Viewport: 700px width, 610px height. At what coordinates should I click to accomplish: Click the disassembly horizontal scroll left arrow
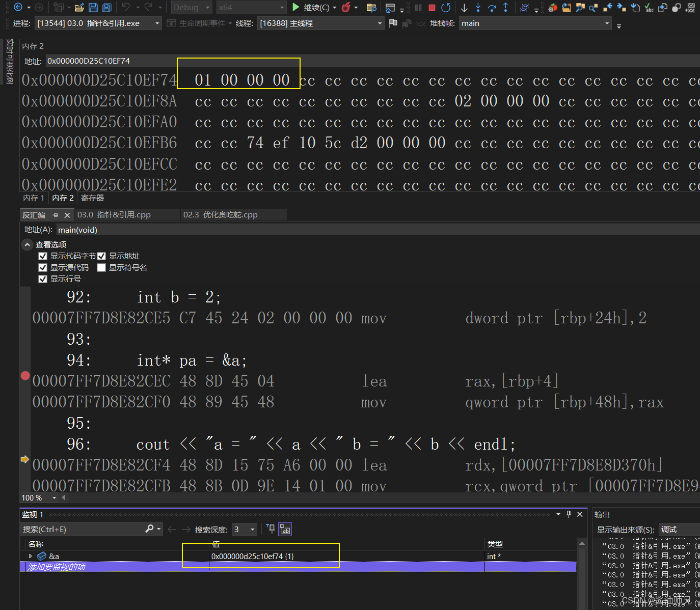[64, 497]
